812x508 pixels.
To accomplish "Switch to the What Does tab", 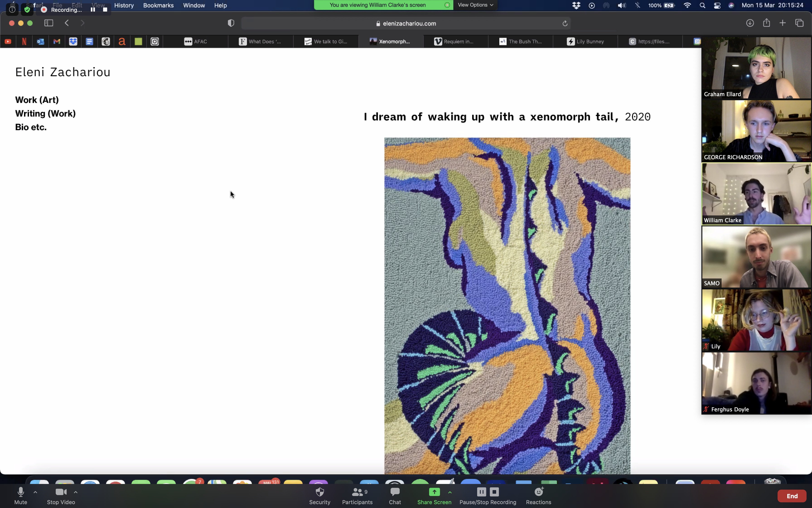I will [x=260, y=41].
